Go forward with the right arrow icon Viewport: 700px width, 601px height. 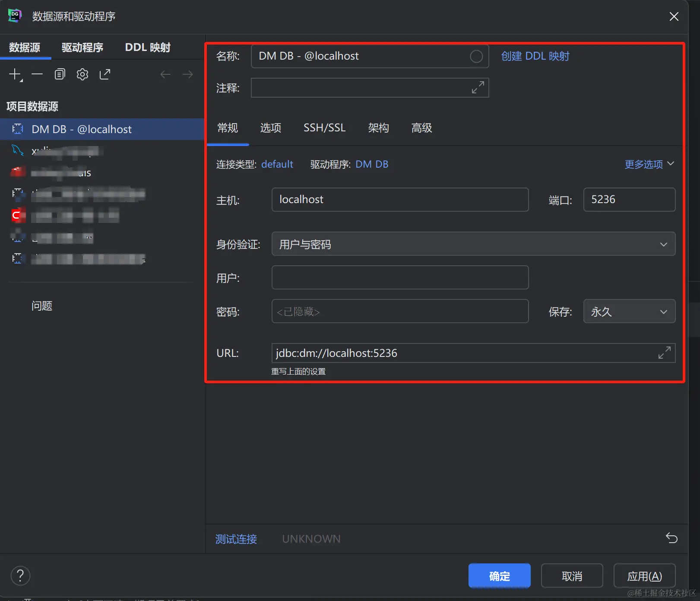(x=188, y=74)
